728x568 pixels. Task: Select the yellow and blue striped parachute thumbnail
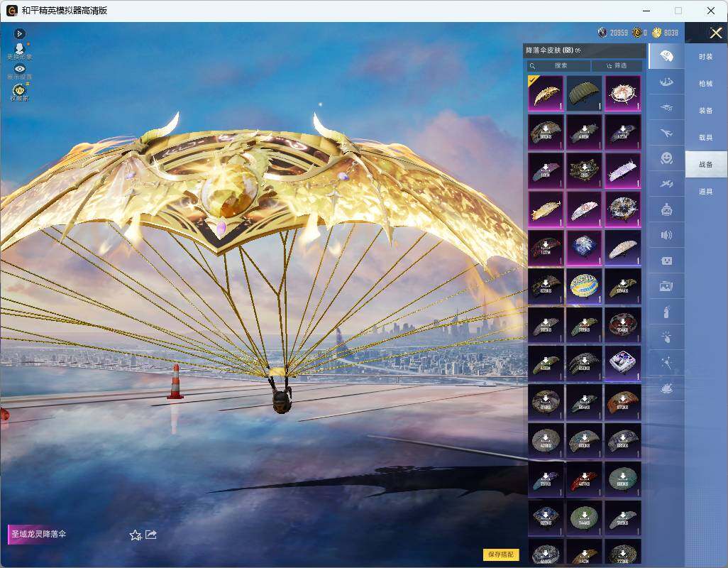tap(584, 286)
